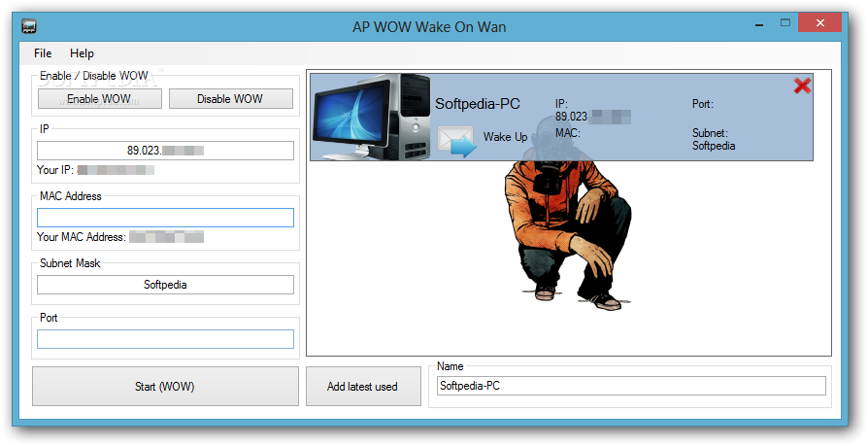This screenshot has width=868, height=446.
Task: Click the 'Your MAC Address:' label
Action: click(x=82, y=237)
